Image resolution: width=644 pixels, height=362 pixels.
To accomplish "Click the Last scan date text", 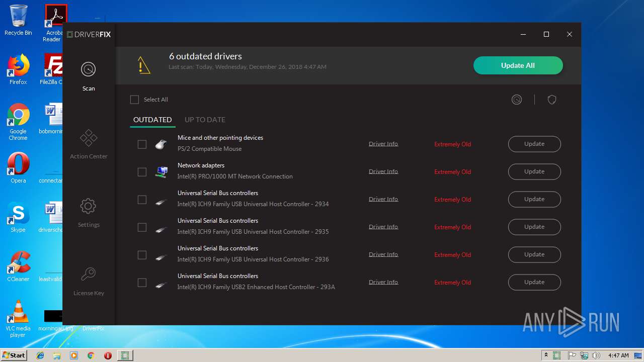I will point(248,67).
